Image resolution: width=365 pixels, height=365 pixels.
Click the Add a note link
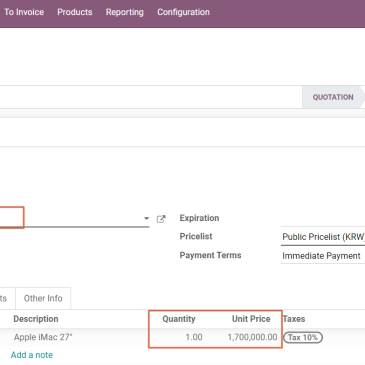pyautogui.click(x=32, y=355)
